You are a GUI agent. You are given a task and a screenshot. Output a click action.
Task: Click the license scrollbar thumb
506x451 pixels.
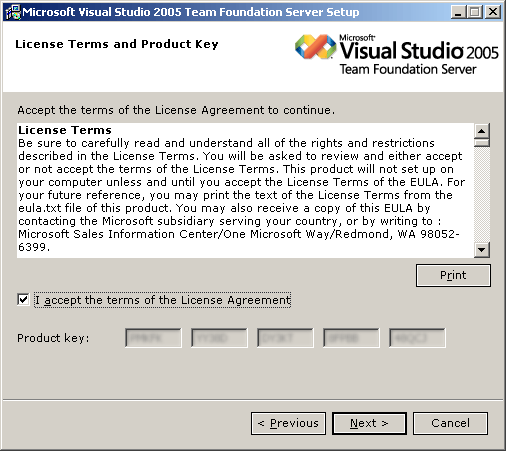(x=482, y=143)
